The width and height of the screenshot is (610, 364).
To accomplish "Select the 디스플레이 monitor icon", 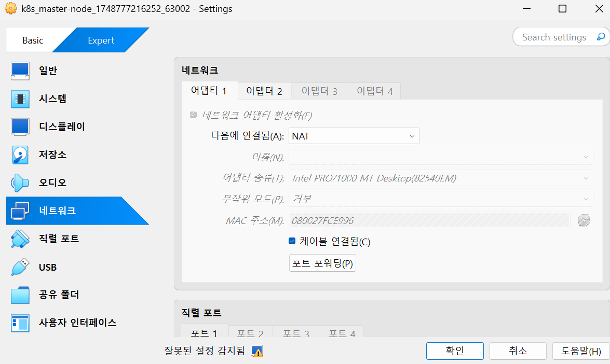I will pyautogui.click(x=20, y=127).
